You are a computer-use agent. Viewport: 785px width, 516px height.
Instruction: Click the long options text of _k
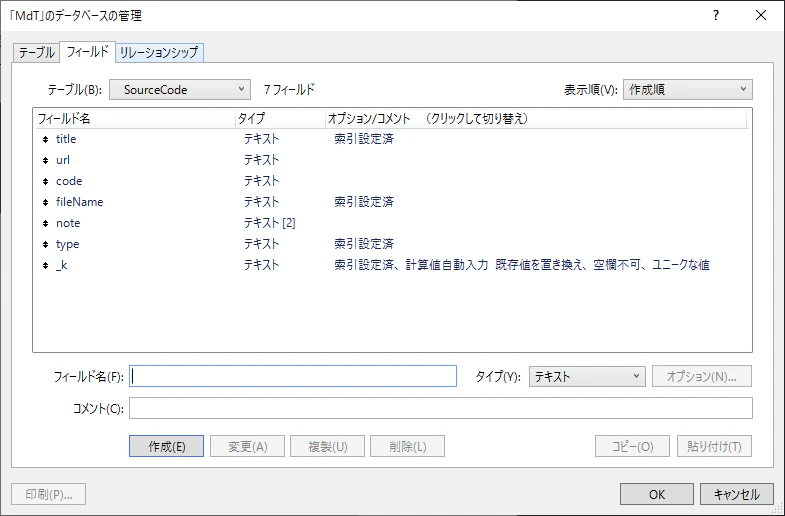522,265
